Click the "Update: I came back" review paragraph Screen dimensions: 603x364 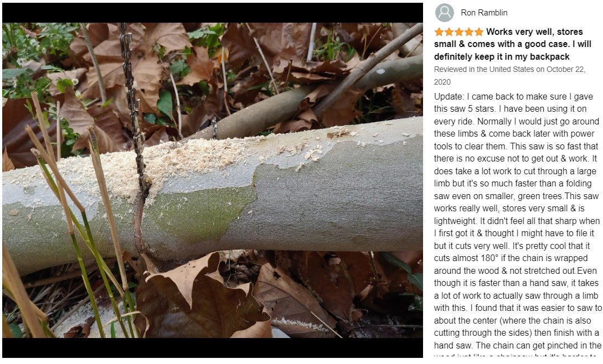518,224
